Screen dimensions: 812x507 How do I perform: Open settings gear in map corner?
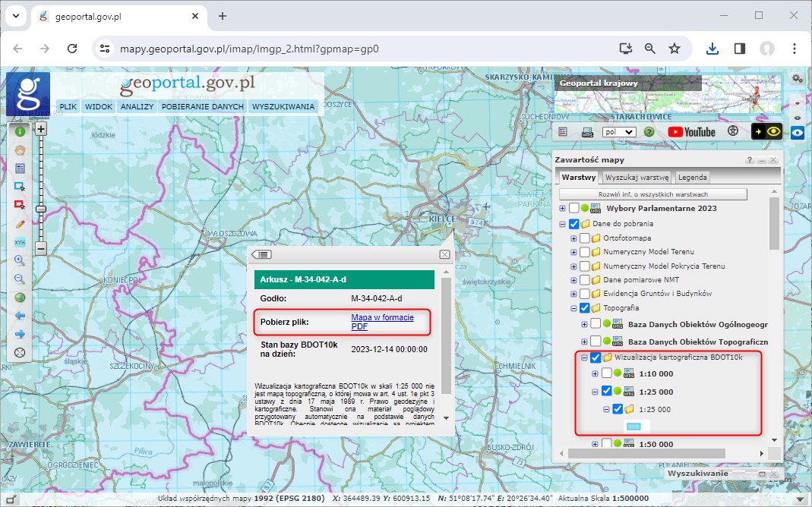tap(797, 78)
